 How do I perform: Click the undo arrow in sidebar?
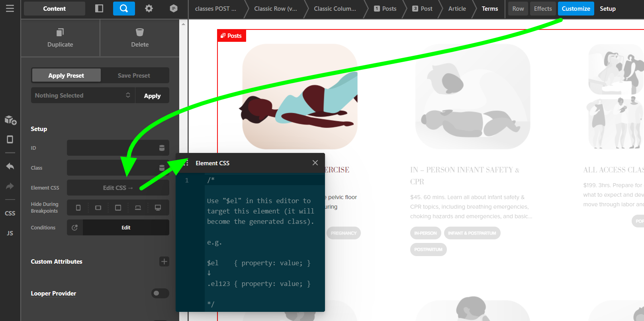pos(10,166)
